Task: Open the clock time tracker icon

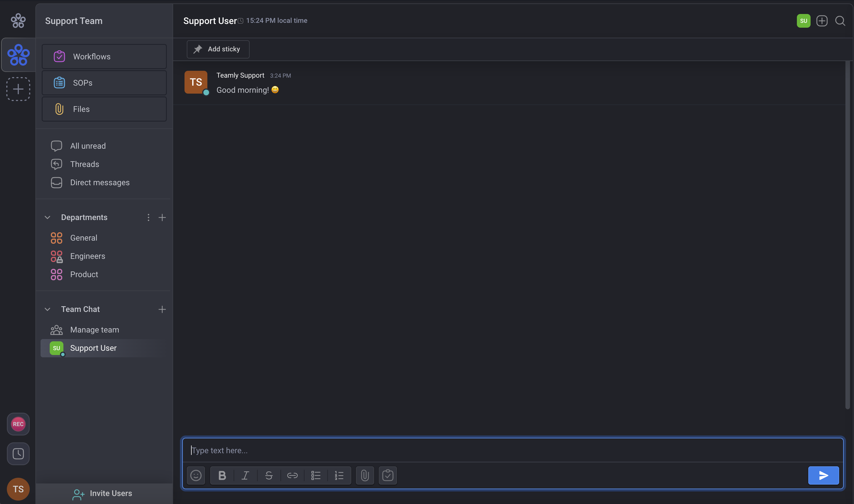Action: [x=18, y=454]
